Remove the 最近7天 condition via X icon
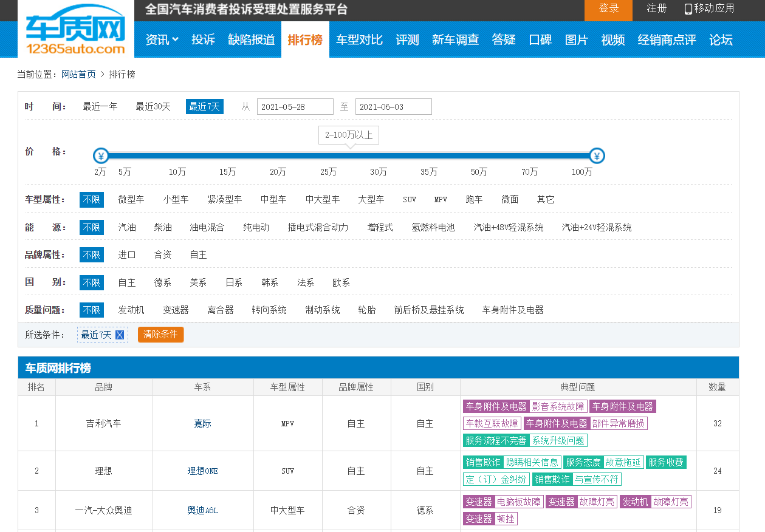Image resolution: width=765 pixels, height=532 pixels. (x=120, y=335)
